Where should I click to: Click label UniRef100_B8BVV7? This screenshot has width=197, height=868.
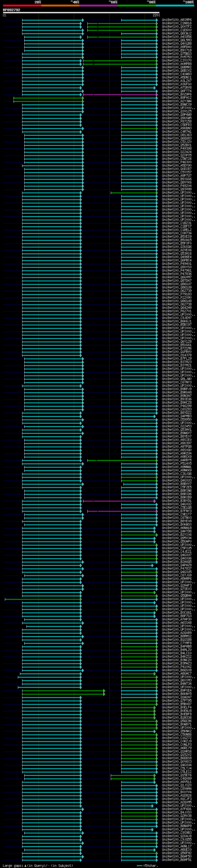point(177,484)
